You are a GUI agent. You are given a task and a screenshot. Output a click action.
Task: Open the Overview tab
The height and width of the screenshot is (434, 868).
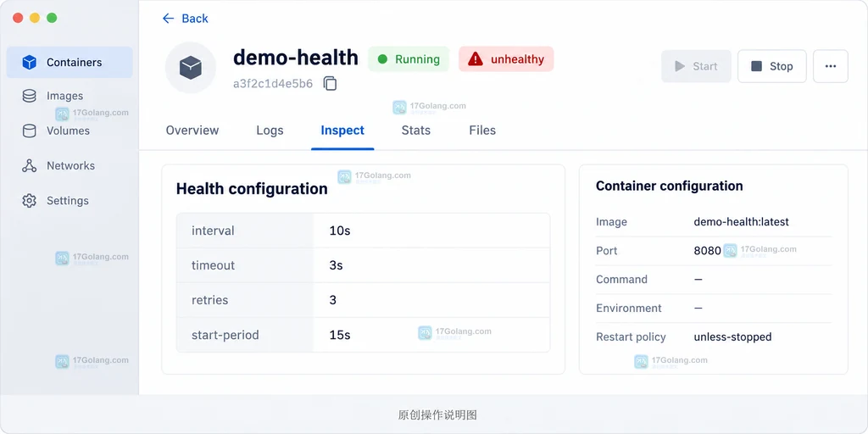click(192, 130)
